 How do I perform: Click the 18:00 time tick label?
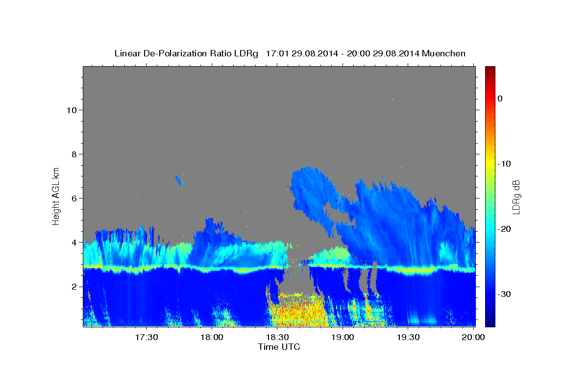tap(212, 338)
